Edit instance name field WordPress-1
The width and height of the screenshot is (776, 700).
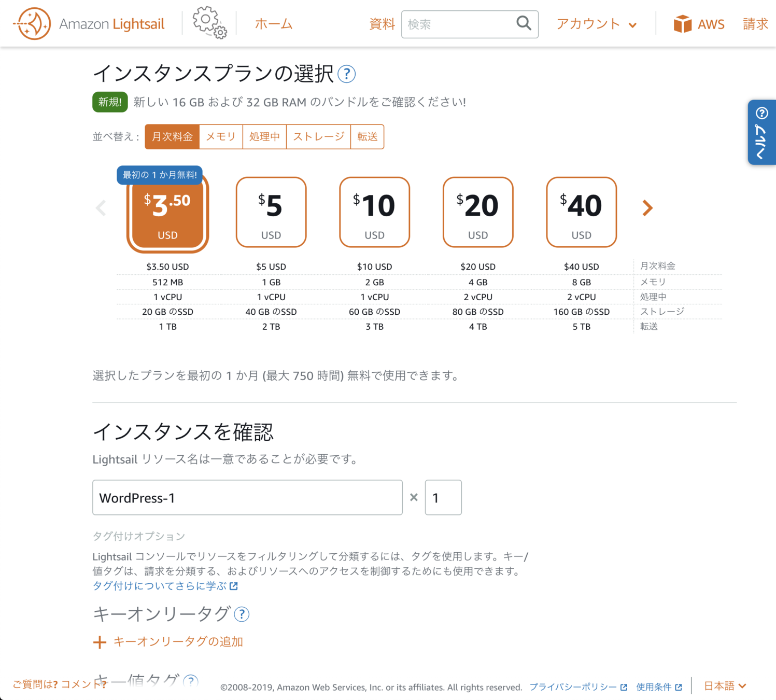[247, 498]
